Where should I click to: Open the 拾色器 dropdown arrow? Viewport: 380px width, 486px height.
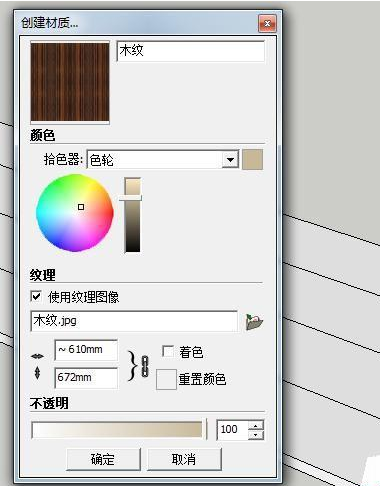pos(230,160)
